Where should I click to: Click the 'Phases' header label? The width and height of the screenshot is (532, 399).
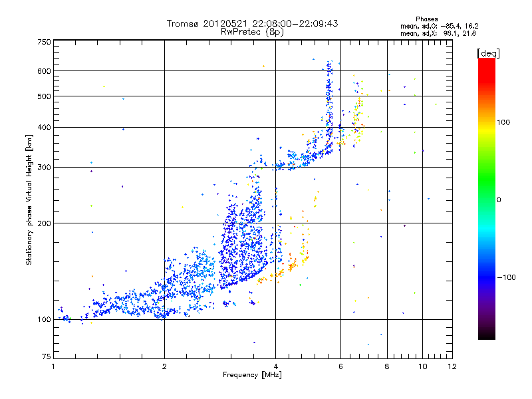click(x=427, y=19)
